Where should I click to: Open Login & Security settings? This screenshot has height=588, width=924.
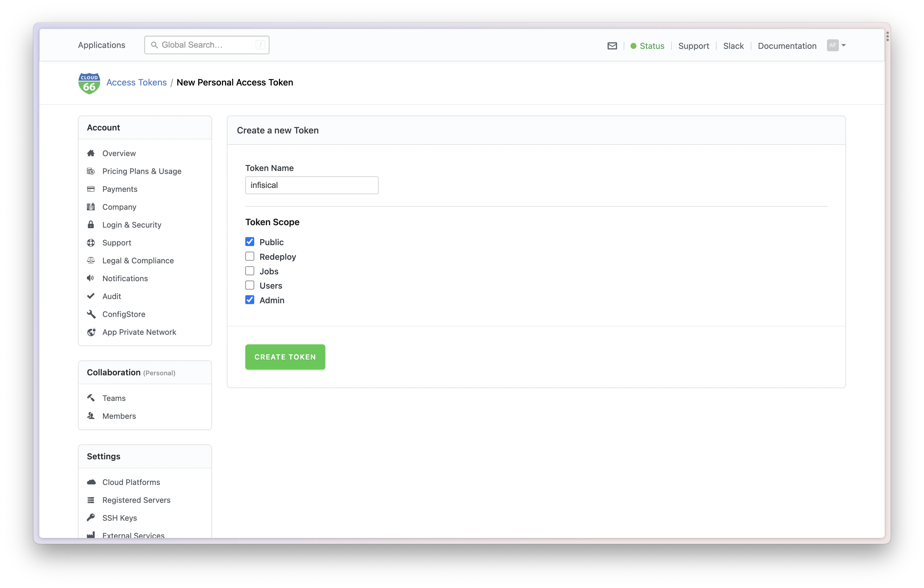pyautogui.click(x=132, y=225)
